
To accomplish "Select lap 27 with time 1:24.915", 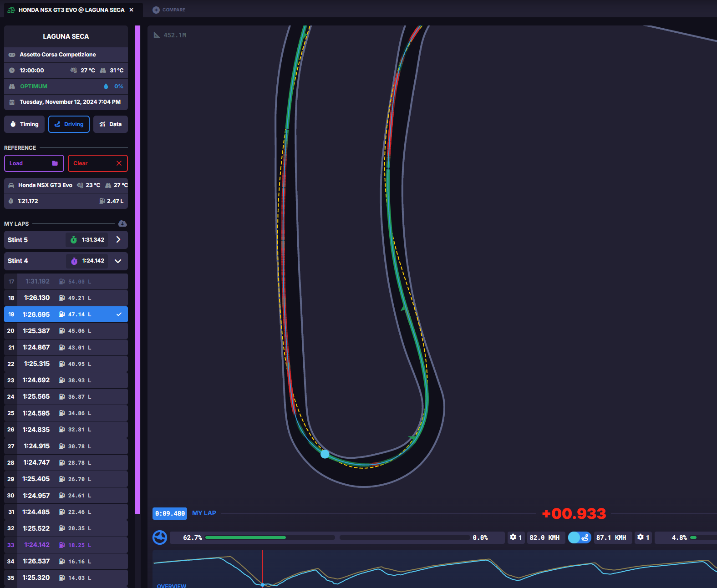I will click(x=66, y=446).
